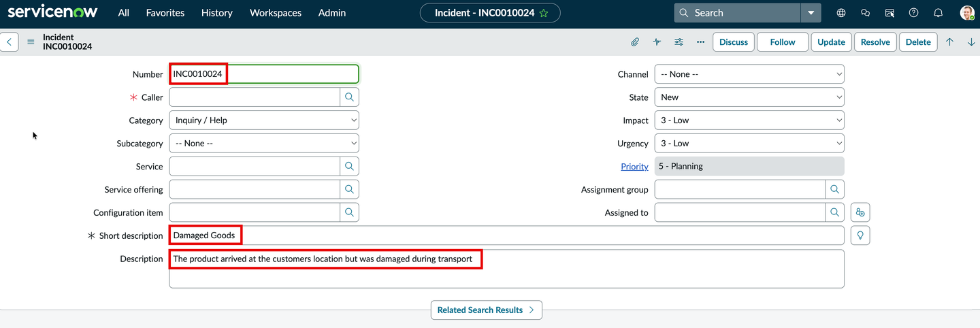Go back using the left chevron
The image size is (980, 328).
click(x=9, y=42)
